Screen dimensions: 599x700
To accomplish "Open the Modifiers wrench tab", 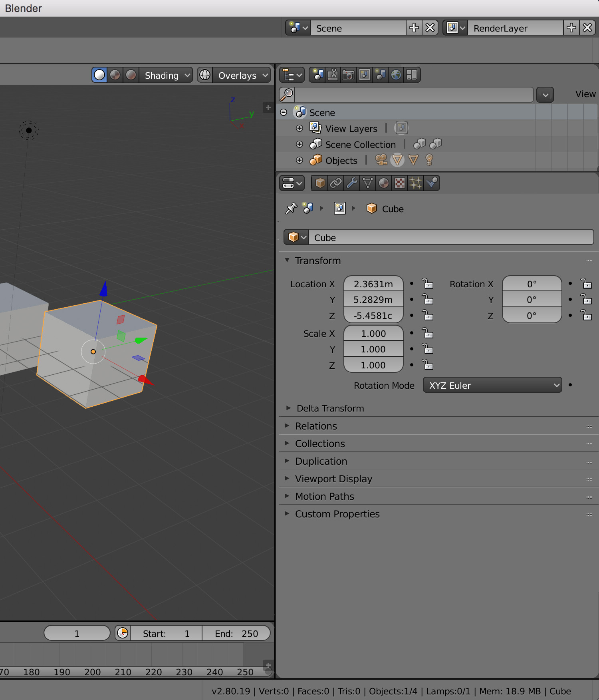I will click(352, 183).
